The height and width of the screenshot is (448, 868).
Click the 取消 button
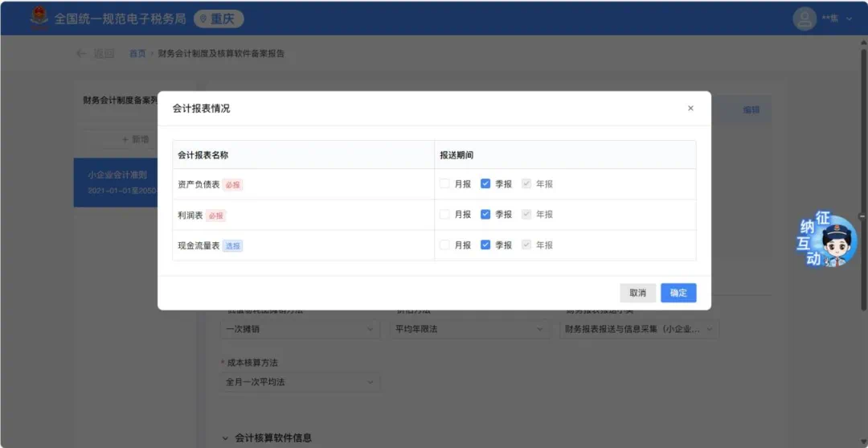click(637, 293)
